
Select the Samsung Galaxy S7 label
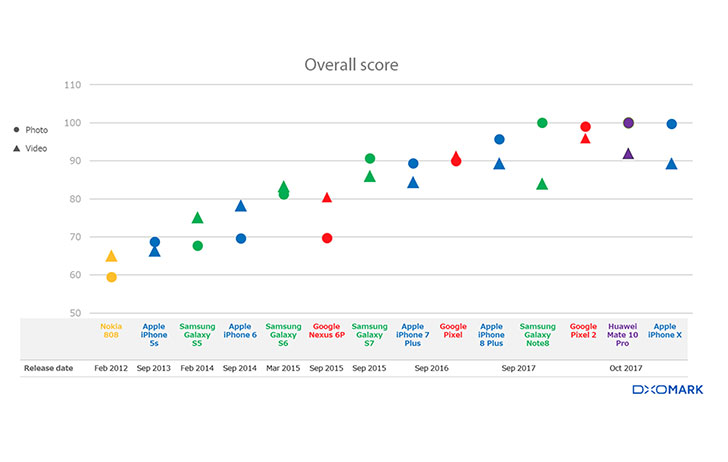[x=370, y=335]
